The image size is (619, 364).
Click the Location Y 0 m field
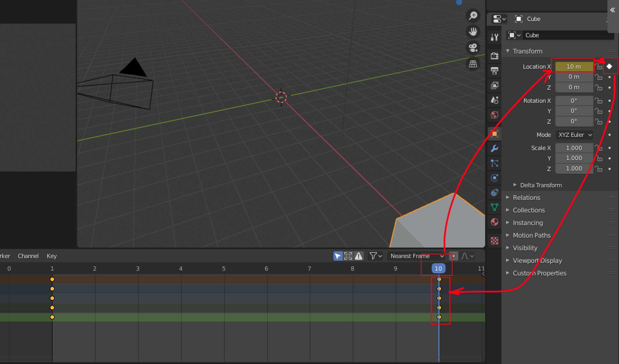(574, 77)
